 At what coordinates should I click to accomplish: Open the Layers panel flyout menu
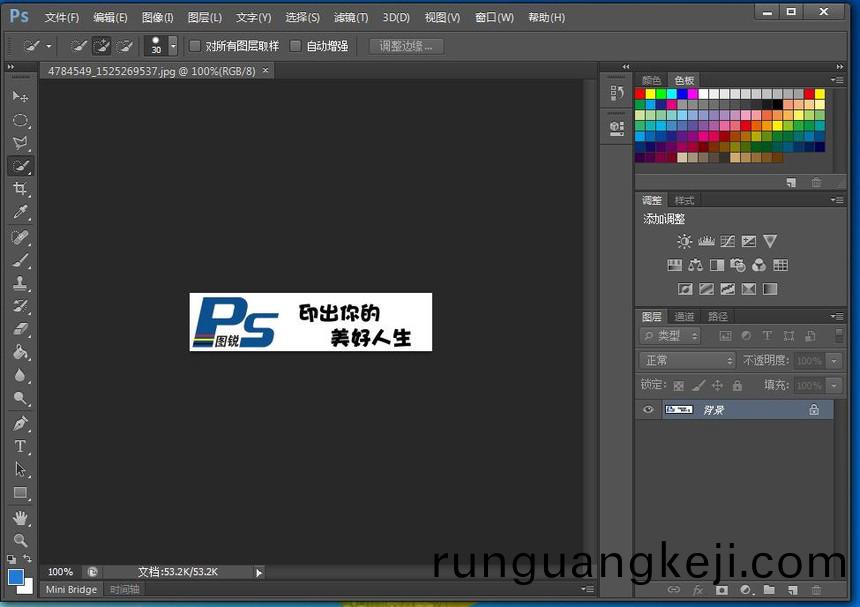[838, 316]
